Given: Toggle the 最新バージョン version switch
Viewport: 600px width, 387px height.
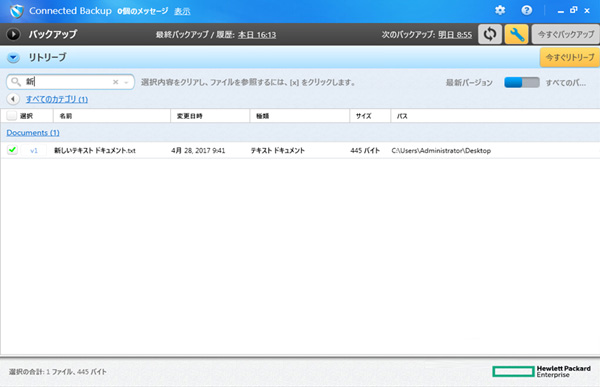Looking at the screenshot, I should 522,82.
